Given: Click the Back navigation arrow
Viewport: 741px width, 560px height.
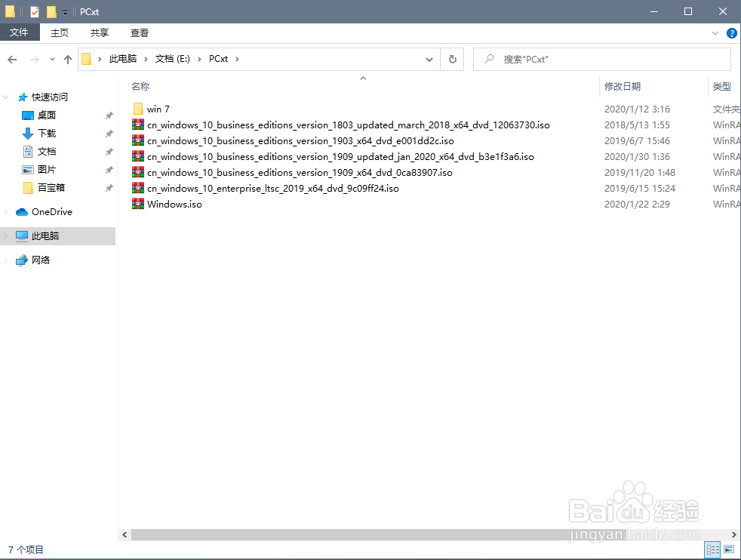Looking at the screenshot, I should [12, 60].
